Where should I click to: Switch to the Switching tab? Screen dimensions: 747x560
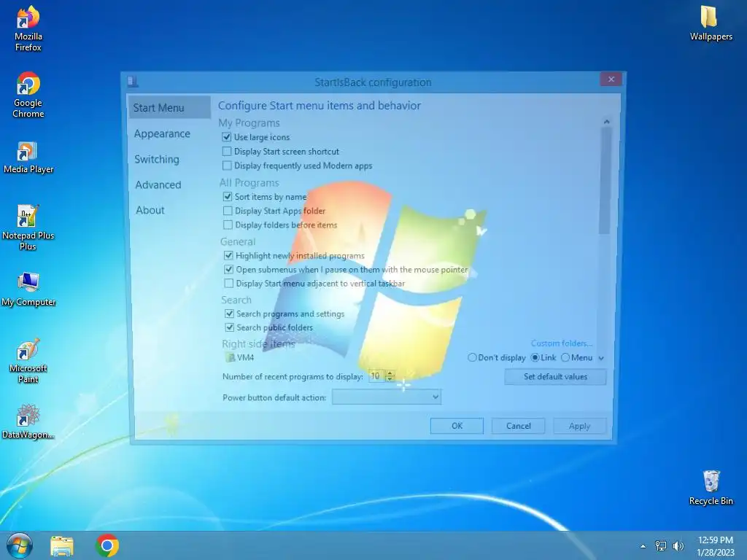tap(157, 159)
